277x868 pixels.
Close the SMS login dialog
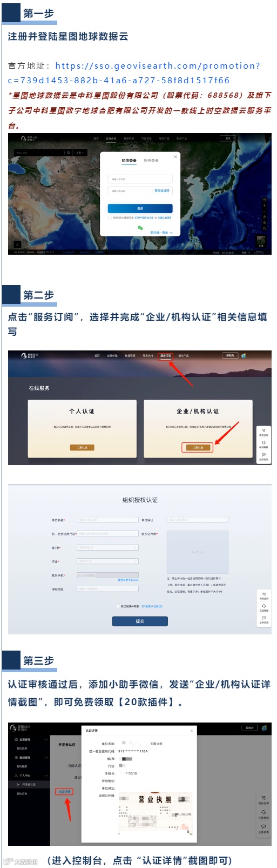pyautogui.click(x=175, y=157)
